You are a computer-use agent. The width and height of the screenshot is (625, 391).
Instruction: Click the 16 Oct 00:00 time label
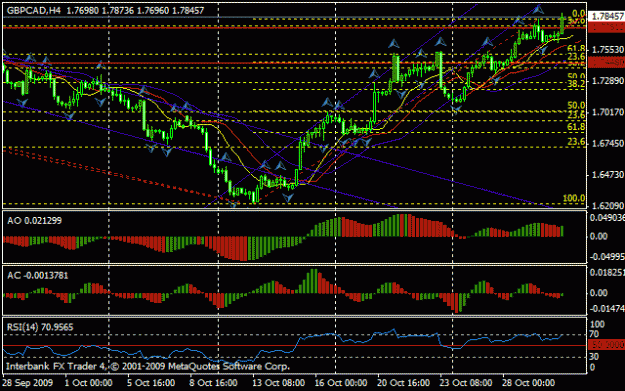341,383
